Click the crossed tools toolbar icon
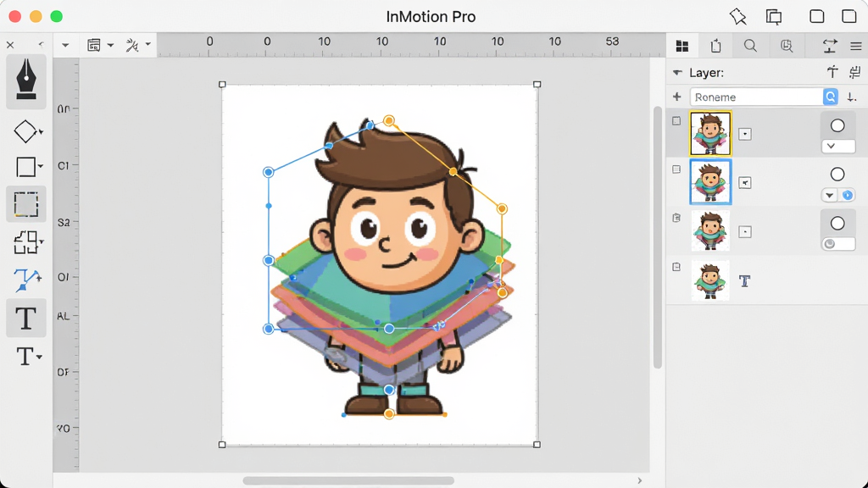Screen dimensions: 868x488 pos(131,45)
